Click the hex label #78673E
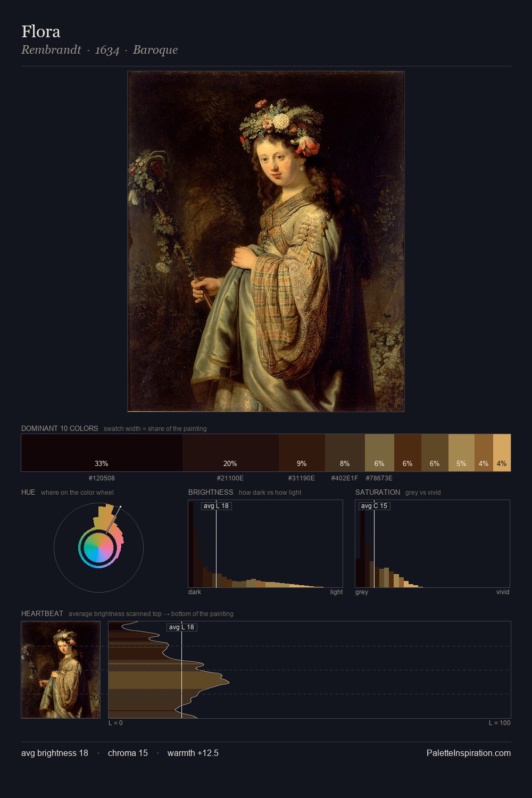532x798 pixels. click(379, 478)
